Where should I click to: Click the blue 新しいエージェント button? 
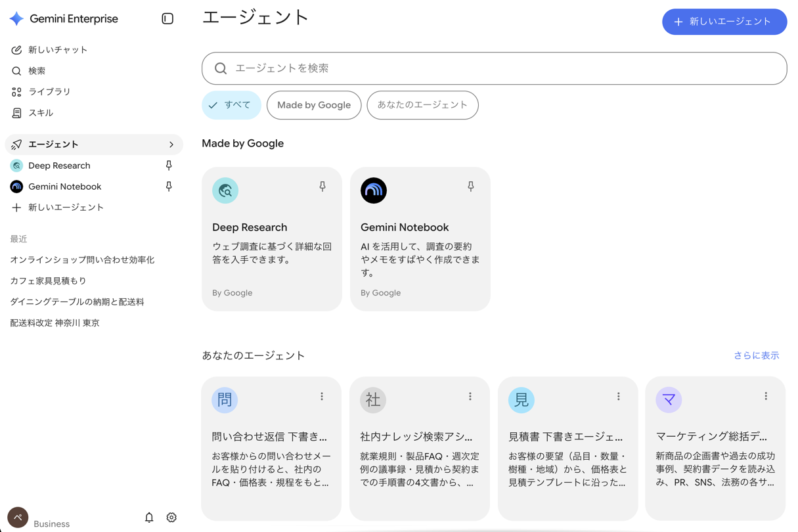click(724, 22)
